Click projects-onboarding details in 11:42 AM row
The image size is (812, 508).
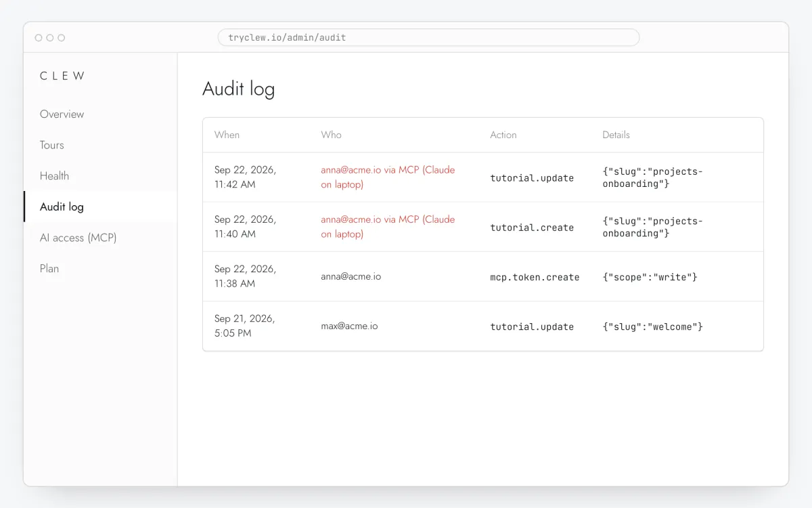point(653,177)
